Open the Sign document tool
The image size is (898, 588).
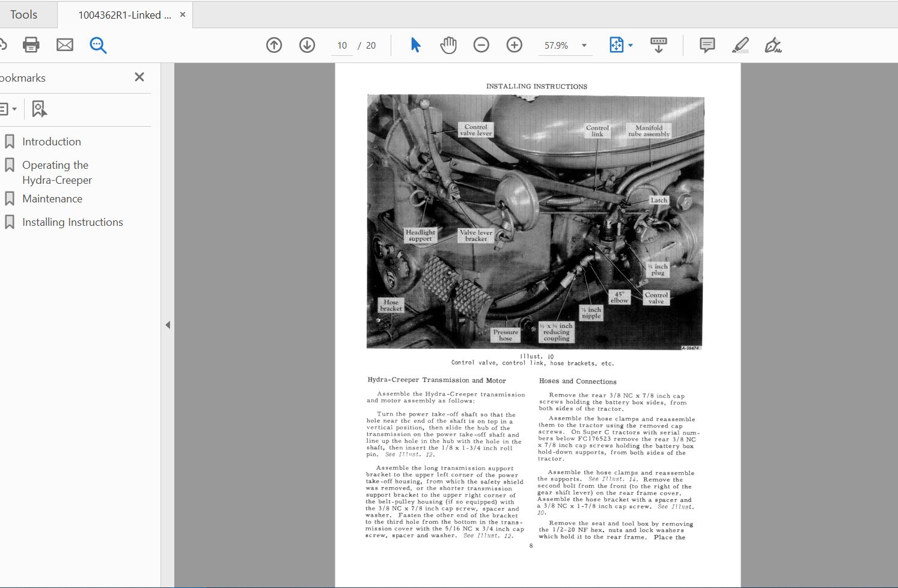pos(773,45)
